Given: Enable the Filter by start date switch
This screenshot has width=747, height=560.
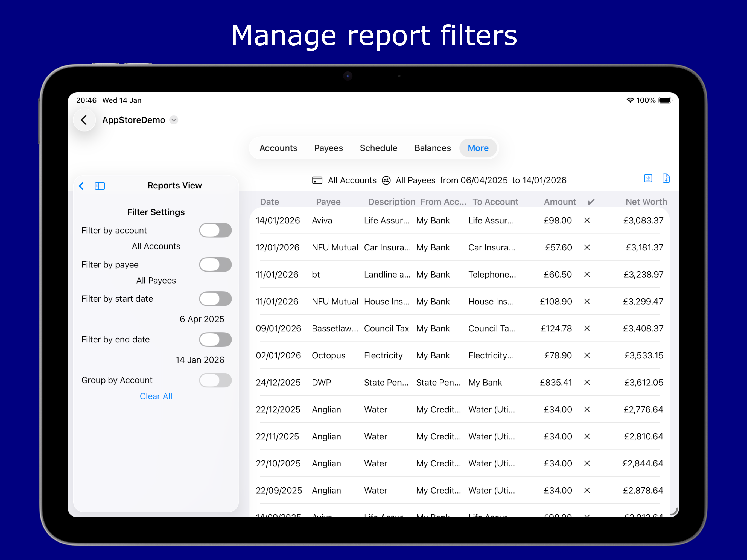Looking at the screenshot, I should (215, 299).
